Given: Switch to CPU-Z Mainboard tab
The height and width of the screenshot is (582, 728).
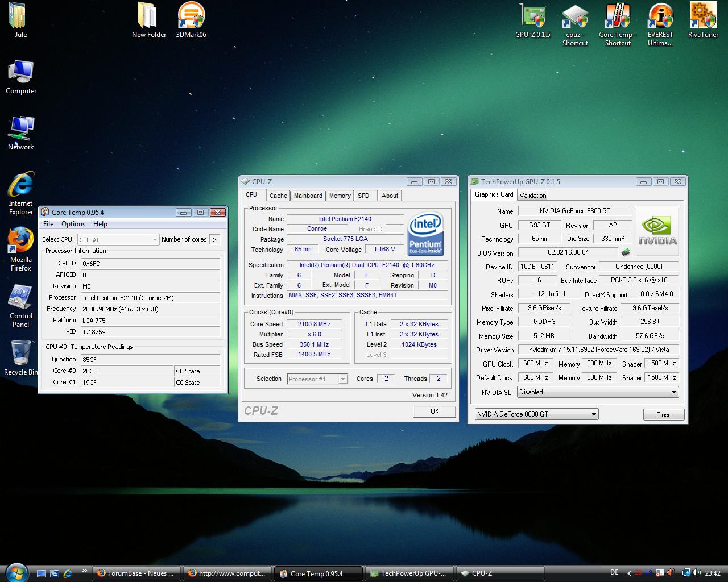Looking at the screenshot, I should [x=308, y=196].
